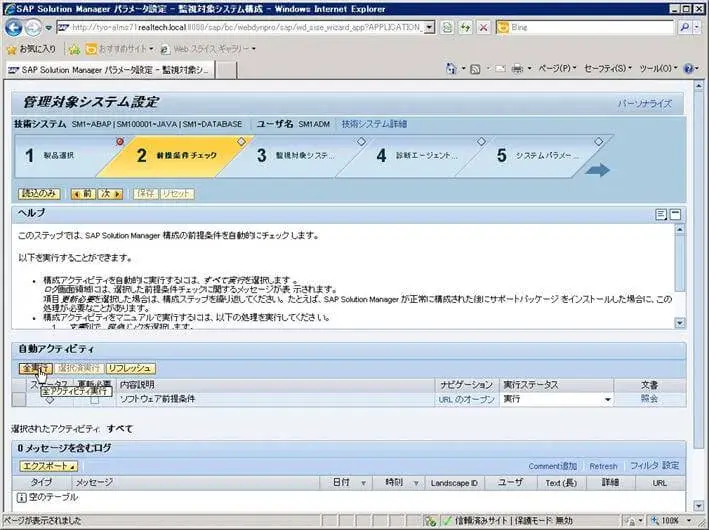
Task: Click the red stop loading icon
Action: pos(483,28)
